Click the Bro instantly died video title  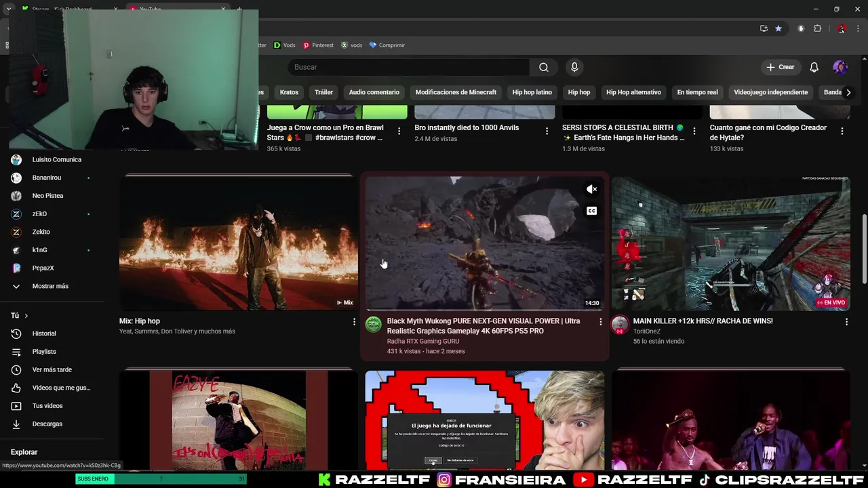click(x=467, y=127)
